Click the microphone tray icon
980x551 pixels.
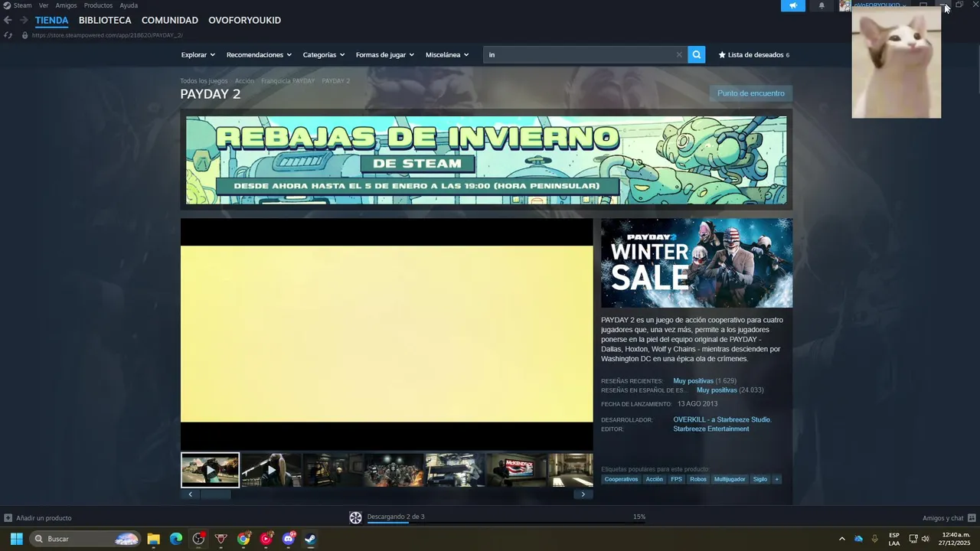(x=874, y=539)
